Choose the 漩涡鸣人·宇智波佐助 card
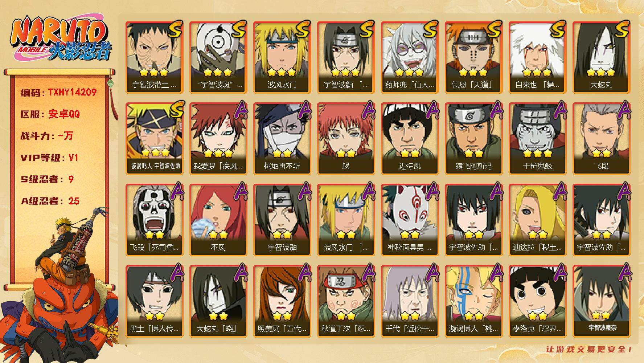644x363 pixels. point(154,139)
